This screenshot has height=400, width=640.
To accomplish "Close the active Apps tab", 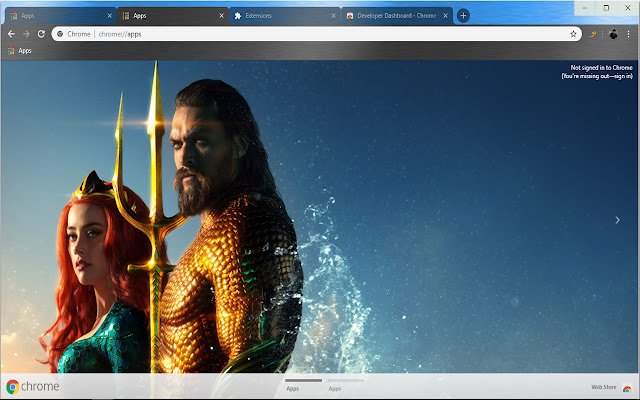I will tap(222, 16).
